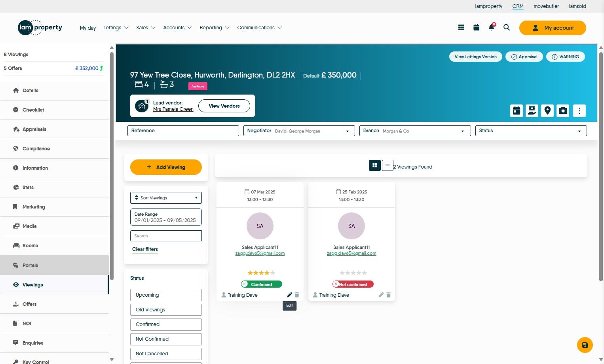Click the empty star rating on 25 Feb viewing

[x=353, y=273]
